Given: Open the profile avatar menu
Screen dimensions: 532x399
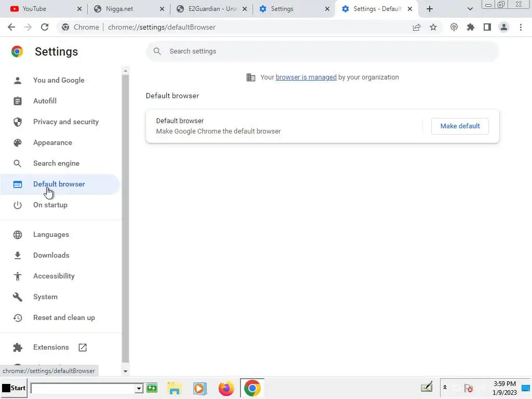Looking at the screenshot, I should tap(504, 27).
